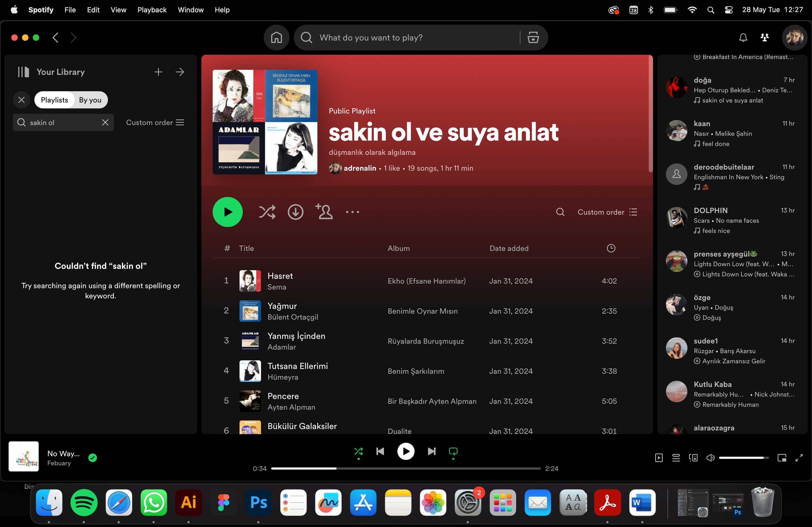Open the File menu
The width and height of the screenshot is (812, 527).
point(70,10)
